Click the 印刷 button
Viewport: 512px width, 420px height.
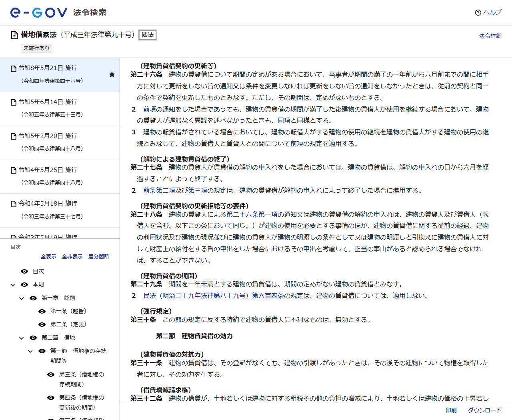(x=451, y=410)
